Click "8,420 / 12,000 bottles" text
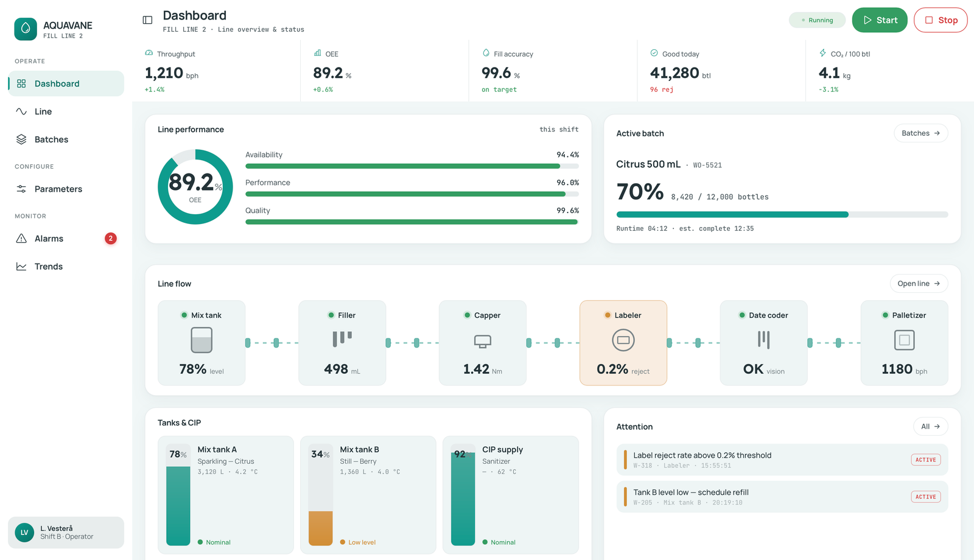 pyautogui.click(x=720, y=197)
